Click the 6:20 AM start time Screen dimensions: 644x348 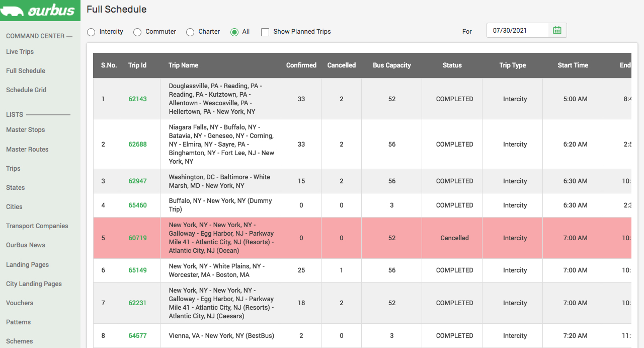575,144
